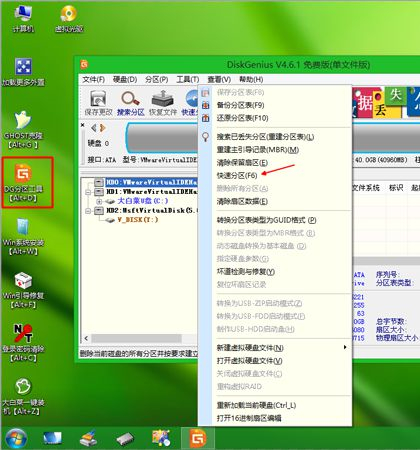Click the 恢复文件 toolbar icon
Viewport: 420px width, 450px height.
163,103
